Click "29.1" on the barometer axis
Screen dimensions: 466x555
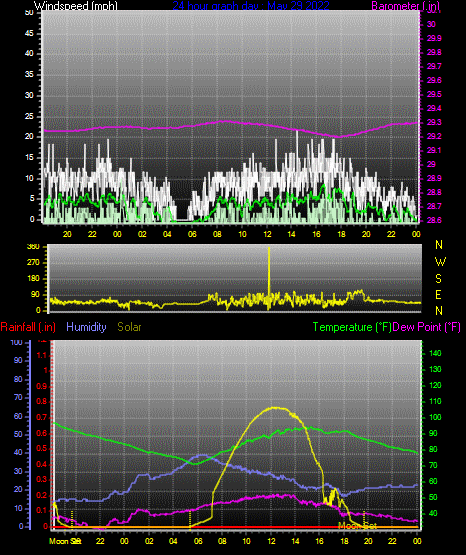click(x=434, y=150)
